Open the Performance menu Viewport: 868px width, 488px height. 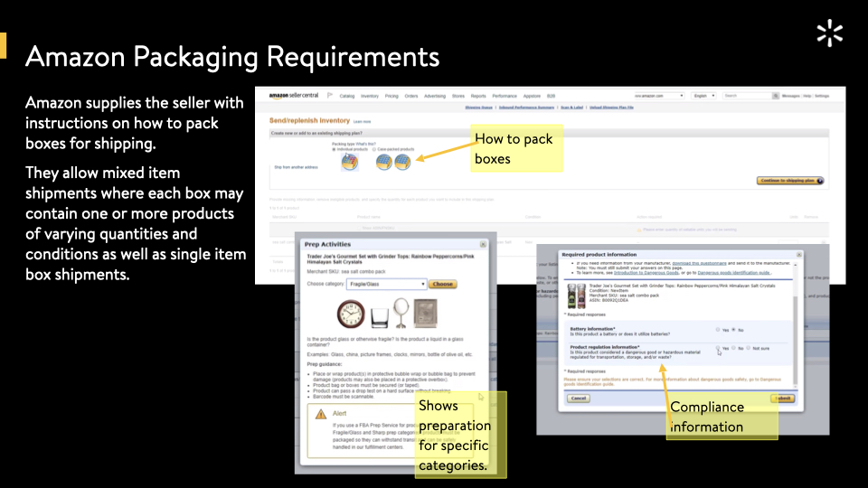[x=505, y=96]
